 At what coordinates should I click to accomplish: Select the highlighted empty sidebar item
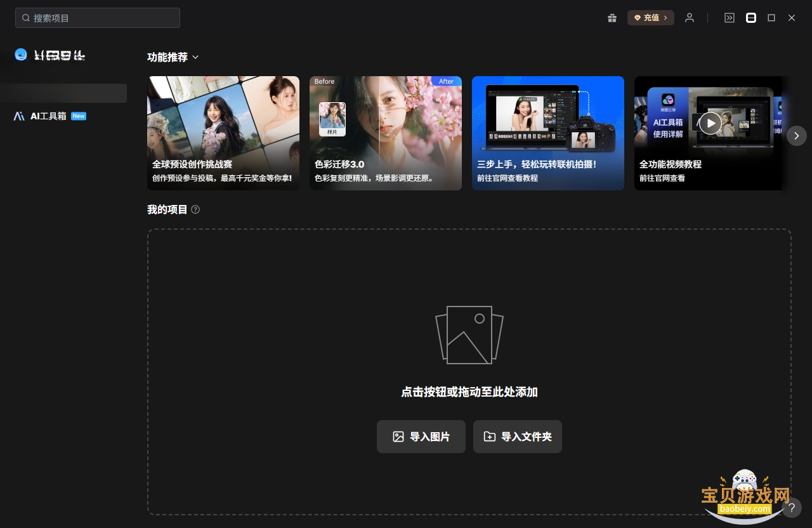tap(63, 93)
